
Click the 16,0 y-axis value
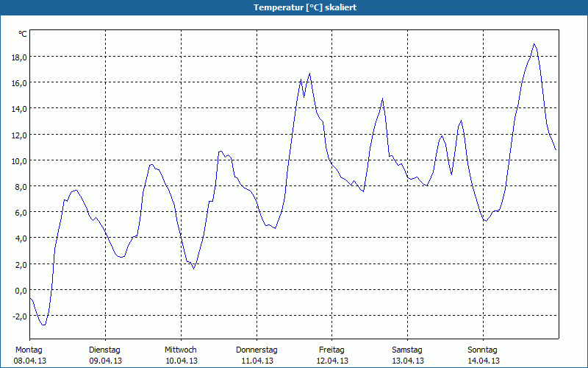click(20, 83)
